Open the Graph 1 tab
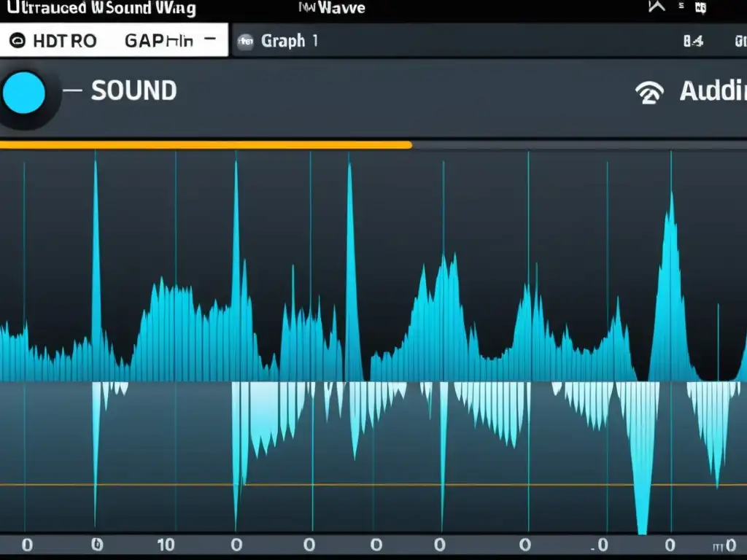Screen dimensions: 747x560 (289, 41)
